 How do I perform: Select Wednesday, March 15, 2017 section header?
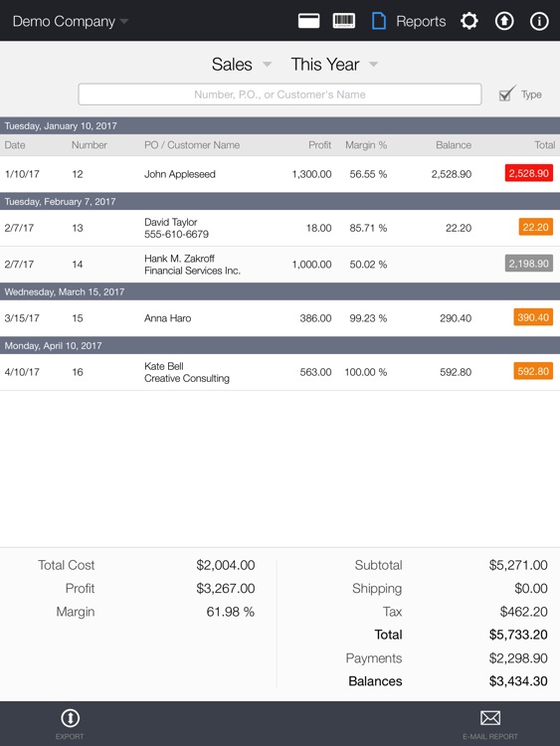tap(280, 291)
